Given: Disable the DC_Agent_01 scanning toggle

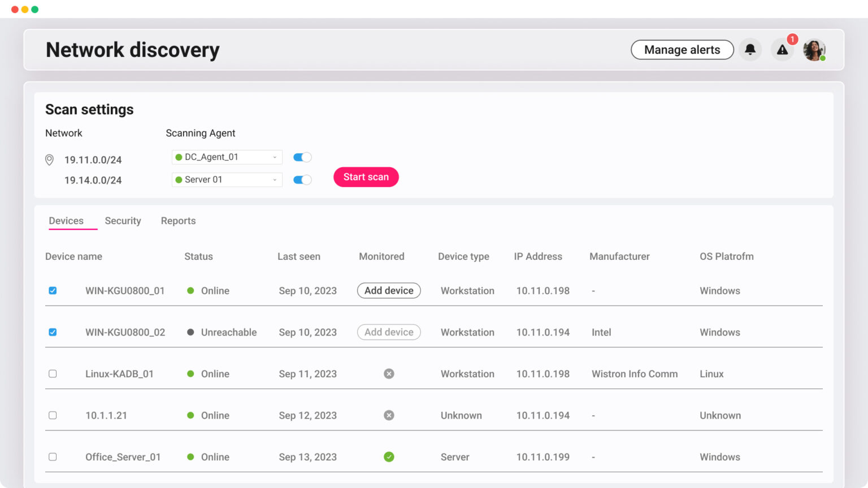Looking at the screenshot, I should pyautogui.click(x=302, y=156).
